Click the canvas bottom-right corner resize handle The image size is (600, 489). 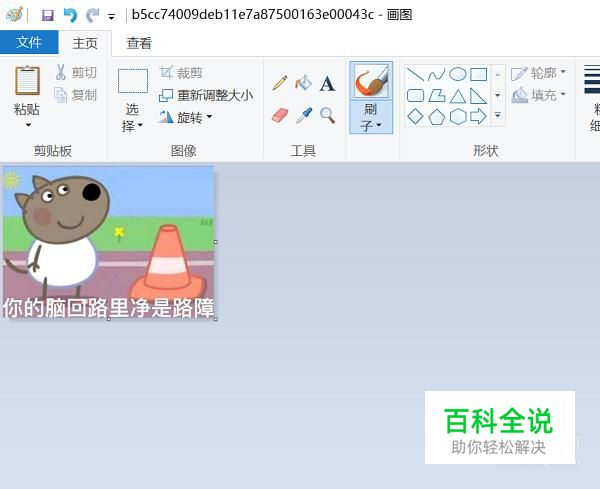[216, 319]
